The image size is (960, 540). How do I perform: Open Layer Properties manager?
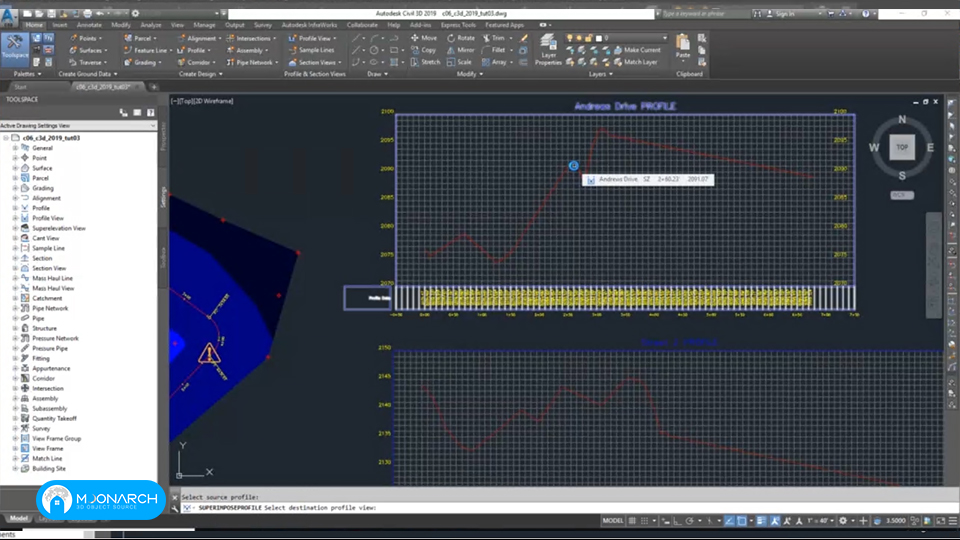coord(548,49)
